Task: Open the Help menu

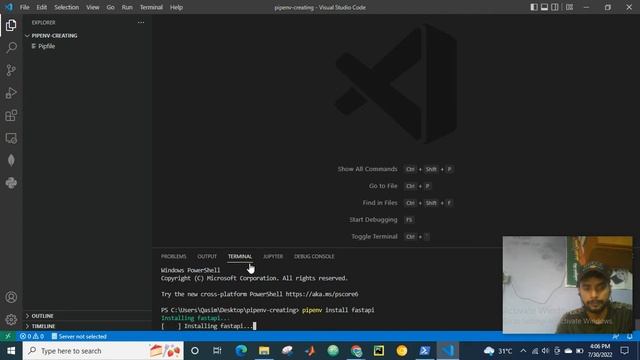Action: point(176,7)
